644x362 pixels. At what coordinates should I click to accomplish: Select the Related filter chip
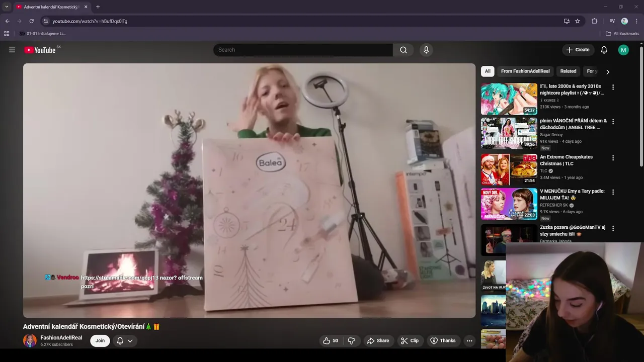point(568,71)
